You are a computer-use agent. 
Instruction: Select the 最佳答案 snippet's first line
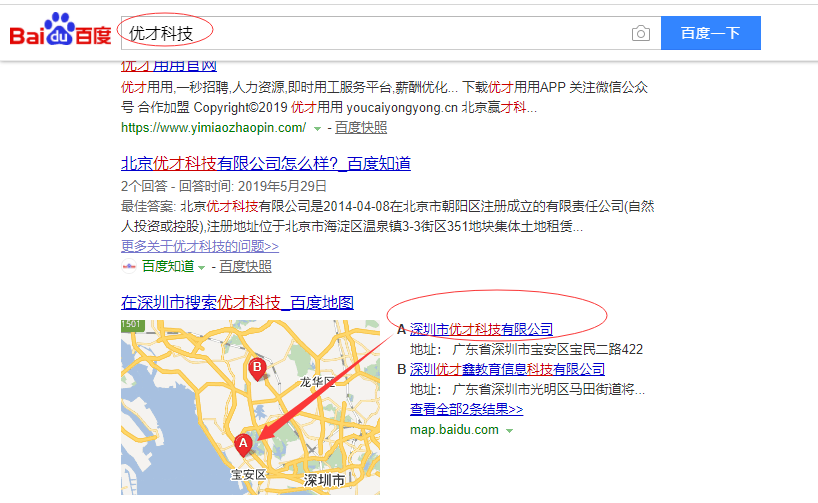[388, 206]
